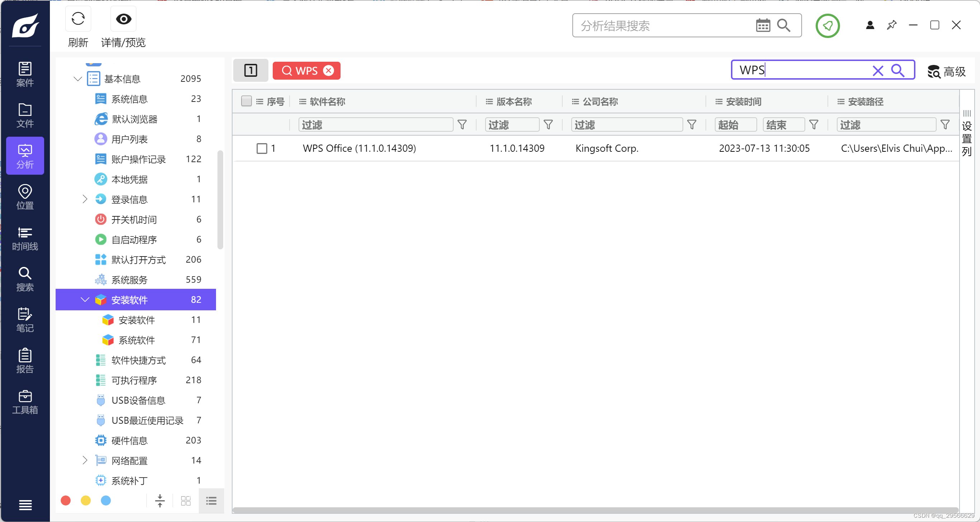Click the app logo at top left

25,25
